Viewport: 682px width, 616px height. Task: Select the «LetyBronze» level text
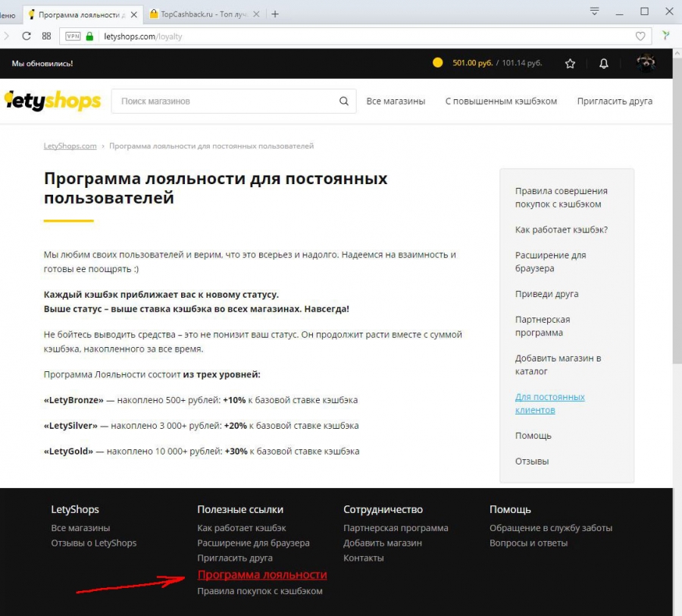(x=74, y=400)
